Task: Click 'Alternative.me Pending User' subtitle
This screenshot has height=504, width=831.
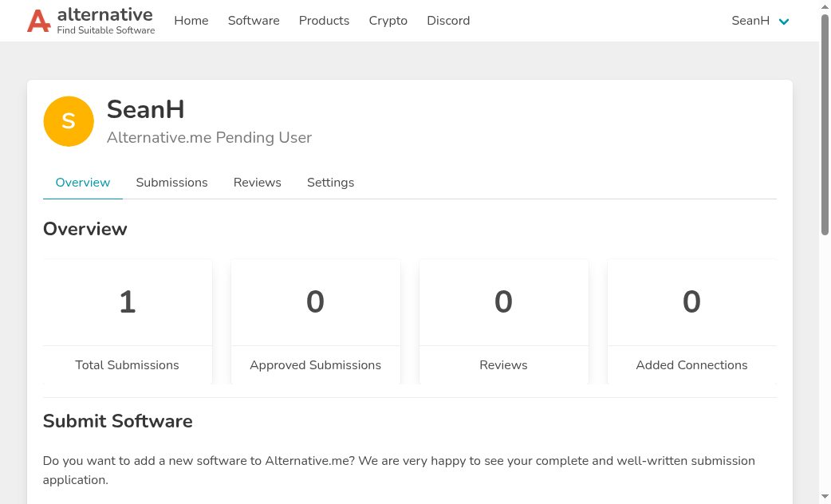Action: 209,138
